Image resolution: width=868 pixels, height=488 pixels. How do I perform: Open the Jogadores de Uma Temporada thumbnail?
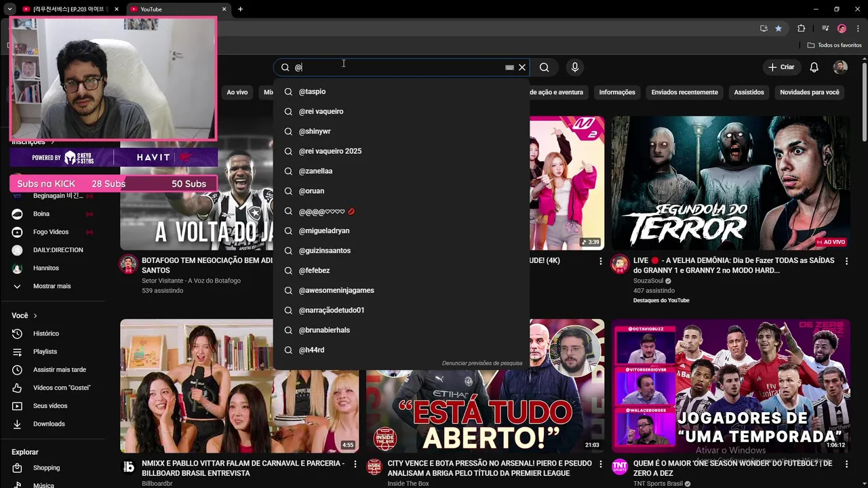(x=731, y=386)
